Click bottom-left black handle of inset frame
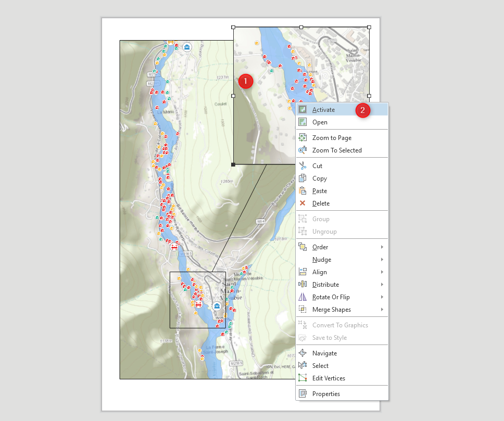This screenshot has height=421, width=504. 233,164
